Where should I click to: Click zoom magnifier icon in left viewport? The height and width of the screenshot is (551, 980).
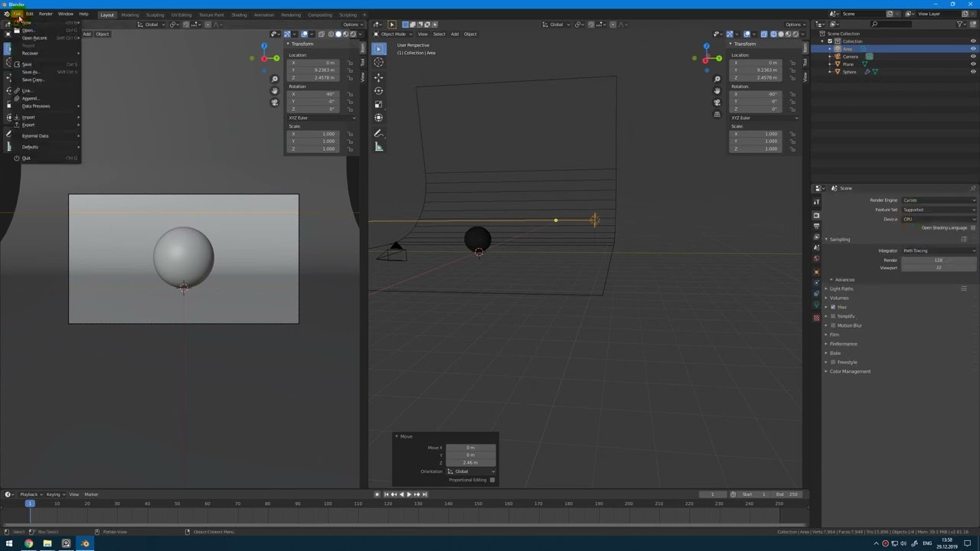point(275,79)
